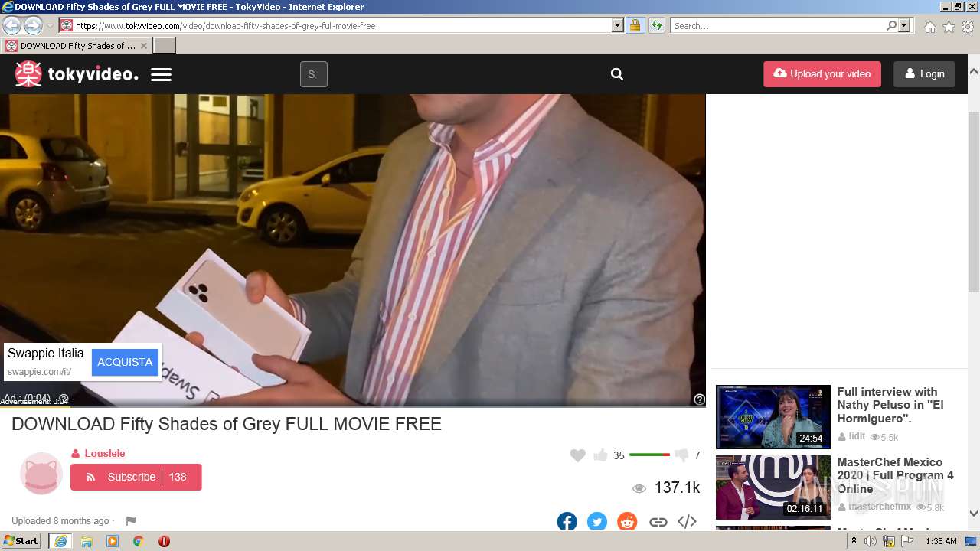Select the DOWNLOAD Fifty Shades tab
The height and width of the screenshot is (551, 980).
[76, 45]
